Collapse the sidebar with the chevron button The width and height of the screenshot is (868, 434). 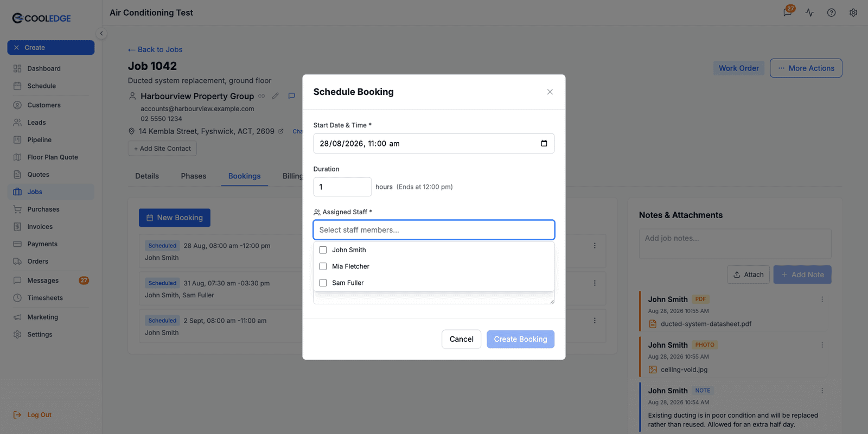pyautogui.click(x=101, y=33)
